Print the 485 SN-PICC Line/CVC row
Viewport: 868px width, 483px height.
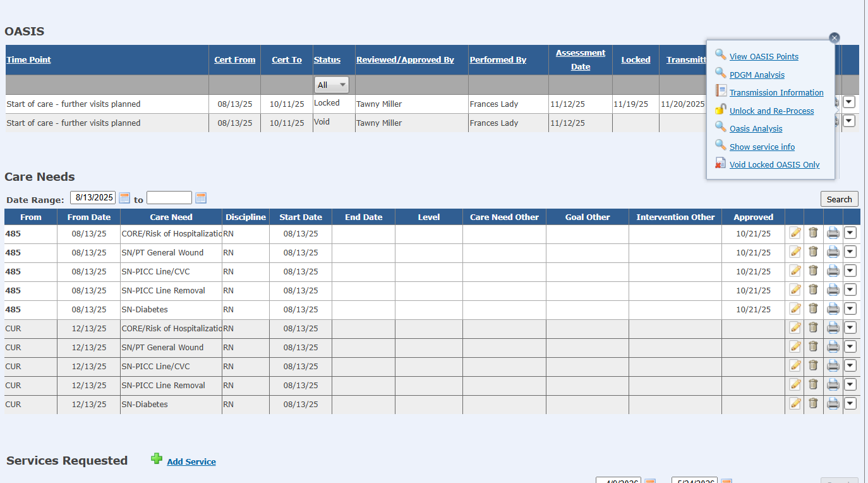click(x=833, y=271)
